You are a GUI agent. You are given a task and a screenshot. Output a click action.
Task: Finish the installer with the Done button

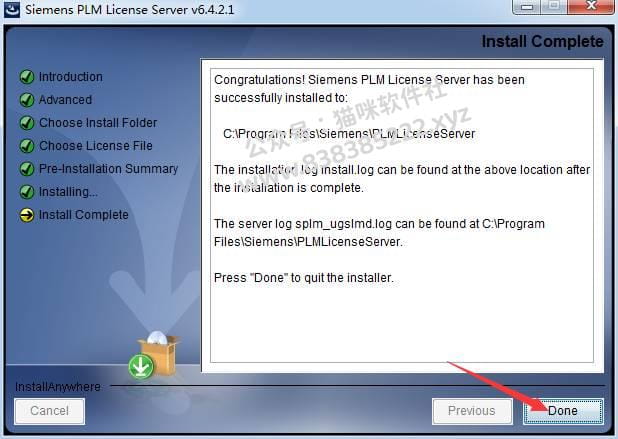pos(563,411)
